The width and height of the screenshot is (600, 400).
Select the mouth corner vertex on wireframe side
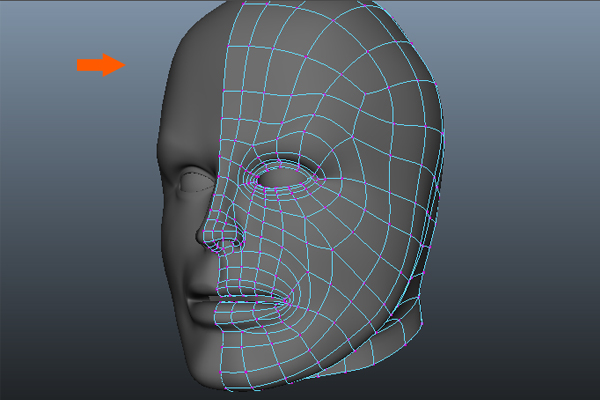tap(288, 300)
